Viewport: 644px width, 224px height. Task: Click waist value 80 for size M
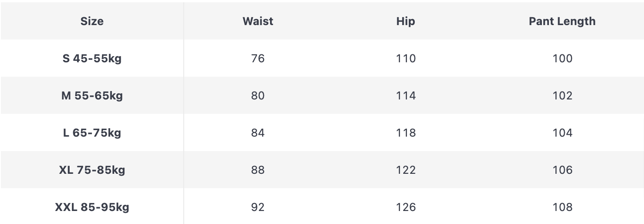(258, 96)
